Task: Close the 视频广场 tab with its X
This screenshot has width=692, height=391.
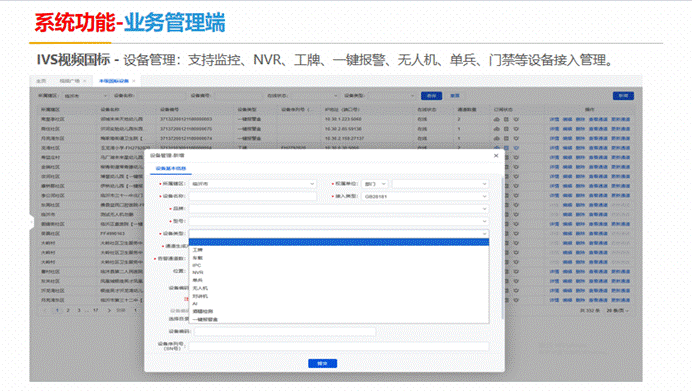Action: [x=85, y=81]
